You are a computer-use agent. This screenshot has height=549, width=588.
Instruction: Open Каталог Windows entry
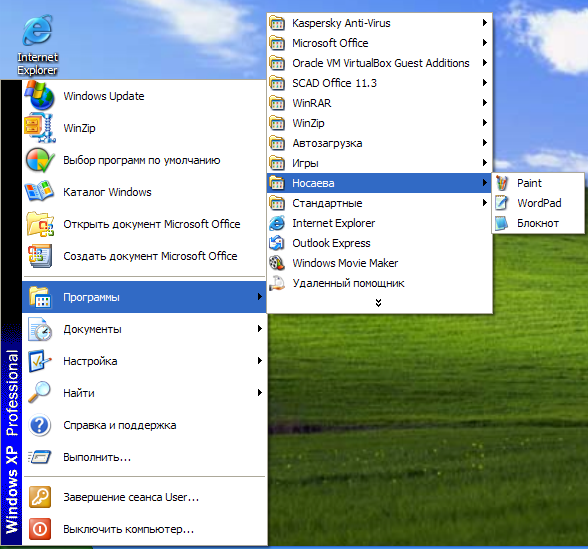pyautogui.click(x=144, y=192)
